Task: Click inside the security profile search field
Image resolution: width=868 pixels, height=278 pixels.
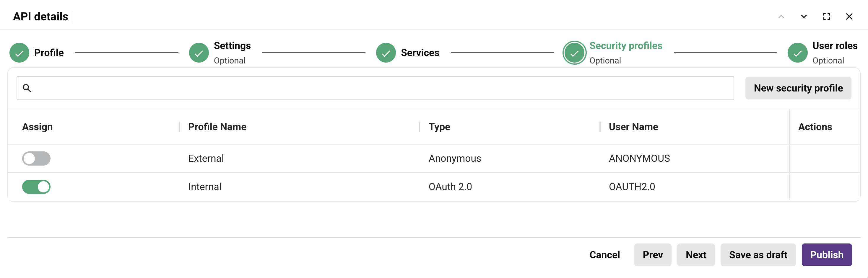Action: pos(371,88)
